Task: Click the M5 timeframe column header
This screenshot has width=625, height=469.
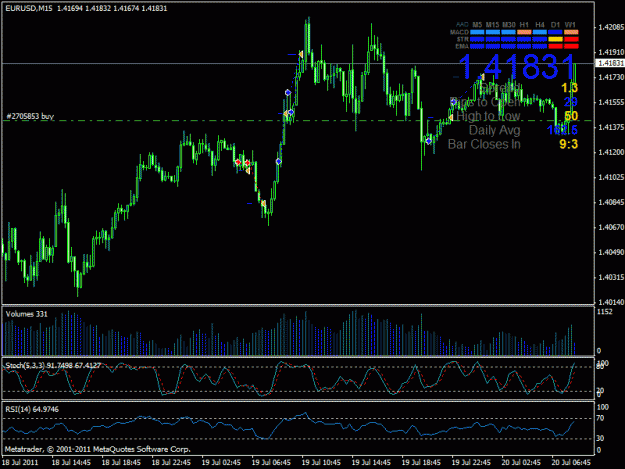Action: [x=477, y=25]
